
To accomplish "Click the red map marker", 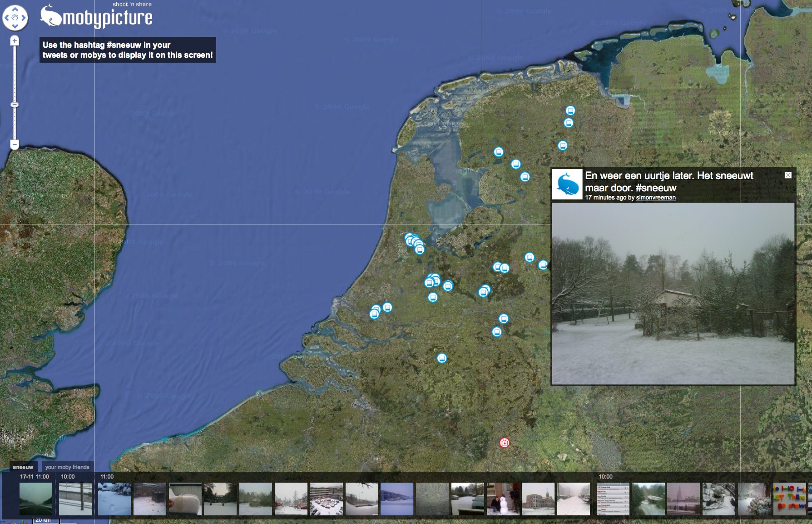I will [504, 443].
